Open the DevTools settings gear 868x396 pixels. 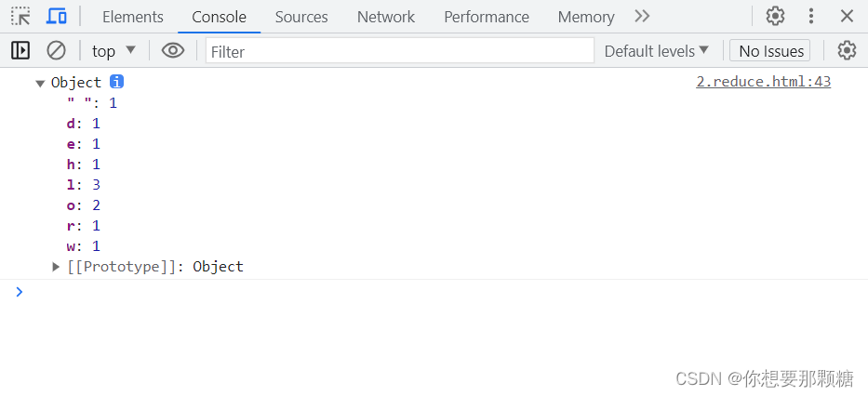(775, 16)
